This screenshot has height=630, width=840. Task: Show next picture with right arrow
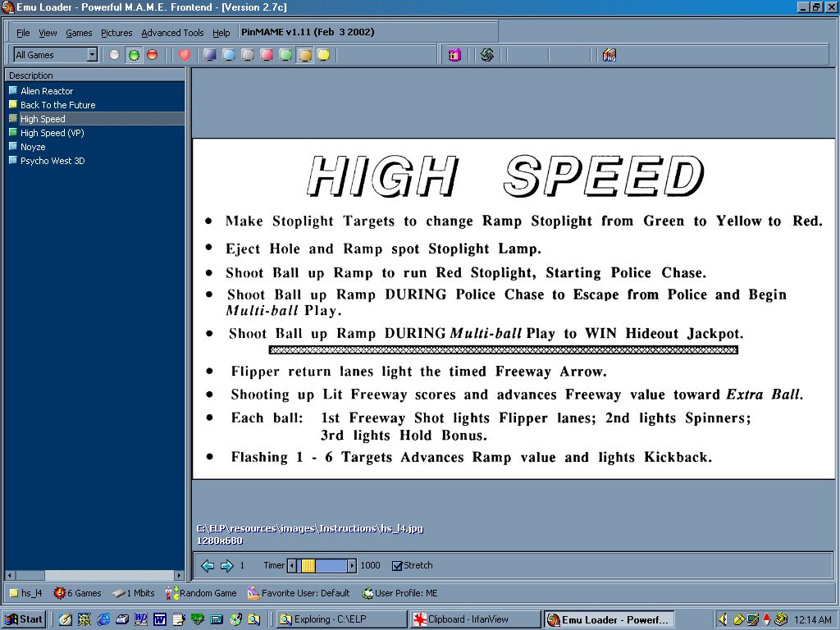[226, 566]
